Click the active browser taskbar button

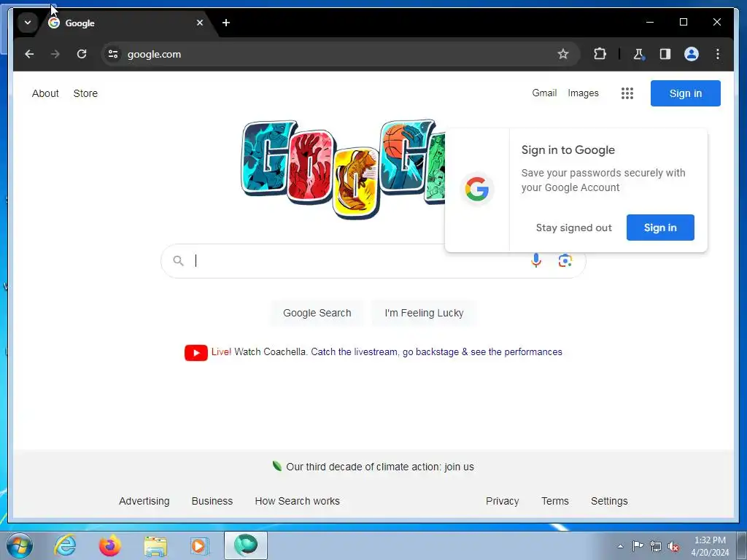pos(246,545)
